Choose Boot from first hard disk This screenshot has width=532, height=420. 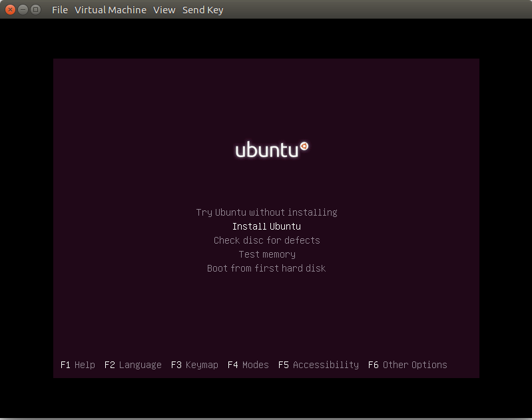(266, 268)
